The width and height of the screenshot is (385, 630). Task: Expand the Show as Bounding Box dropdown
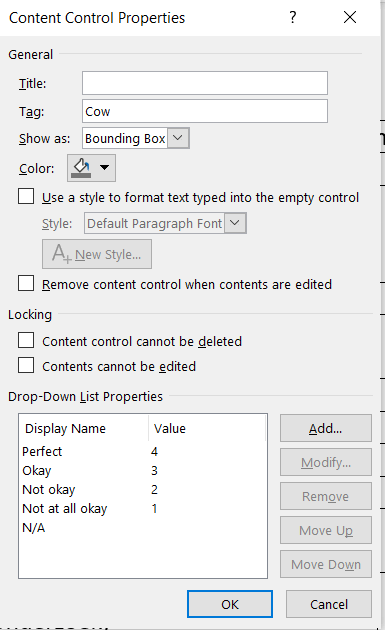pyautogui.click(x=178, y=138)
